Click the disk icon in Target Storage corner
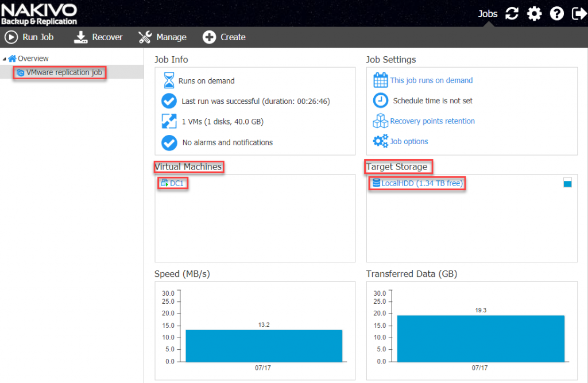The image size is (588, 383). [567, 181]
